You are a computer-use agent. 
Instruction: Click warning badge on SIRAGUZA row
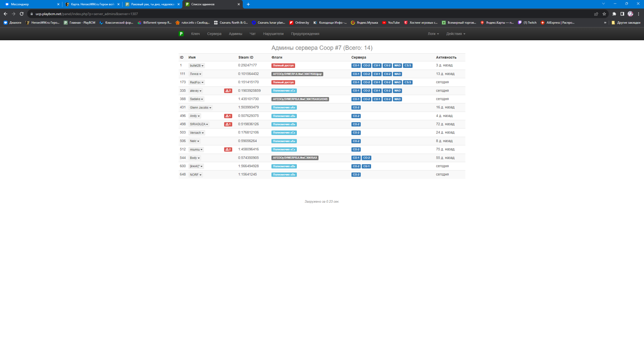tap(228, 124)
